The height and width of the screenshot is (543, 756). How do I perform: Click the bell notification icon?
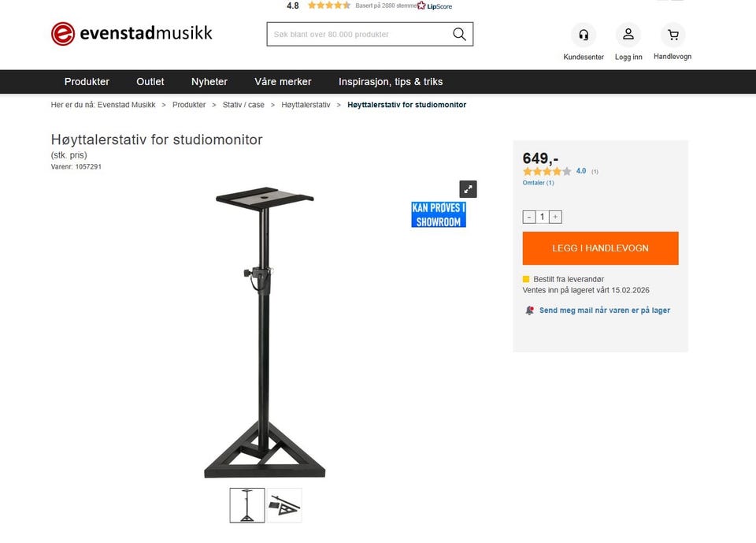pyautogui.click(x=529, y=311)
